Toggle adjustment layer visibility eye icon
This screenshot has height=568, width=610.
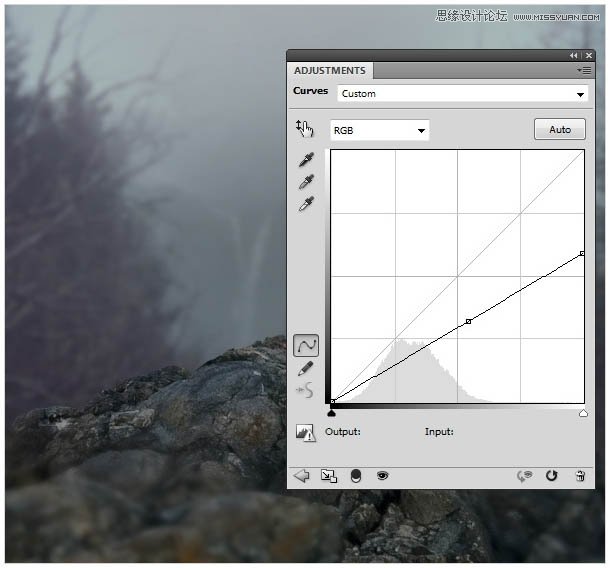pos(382,476)
